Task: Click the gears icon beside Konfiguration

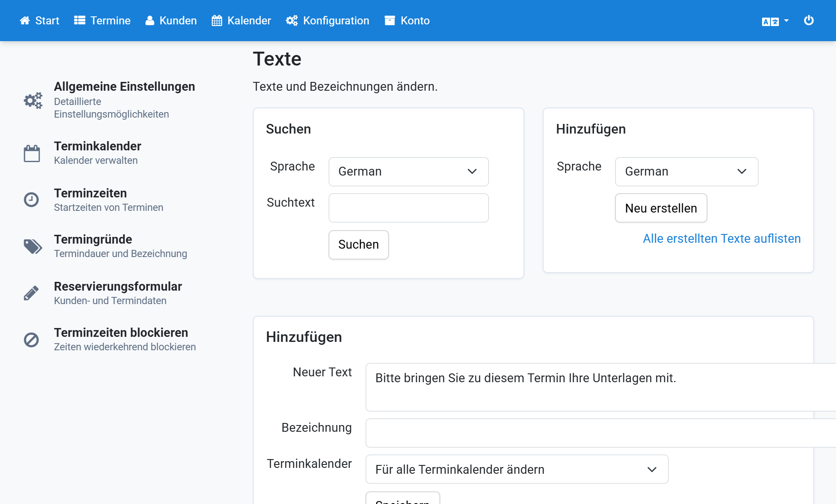Action: 292,21
